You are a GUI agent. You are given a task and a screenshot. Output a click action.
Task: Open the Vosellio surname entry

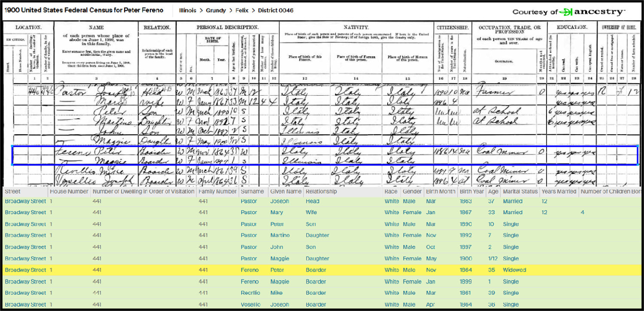(251, 304)
